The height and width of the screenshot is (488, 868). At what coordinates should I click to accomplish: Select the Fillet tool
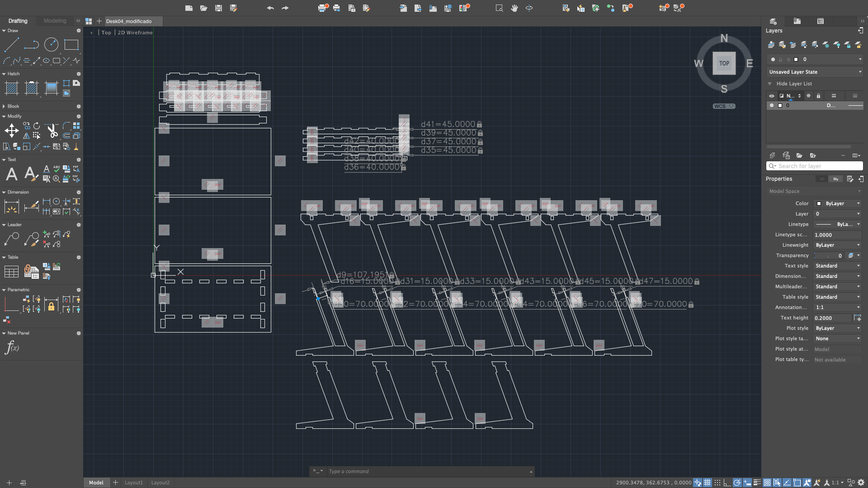pos(66,126)
